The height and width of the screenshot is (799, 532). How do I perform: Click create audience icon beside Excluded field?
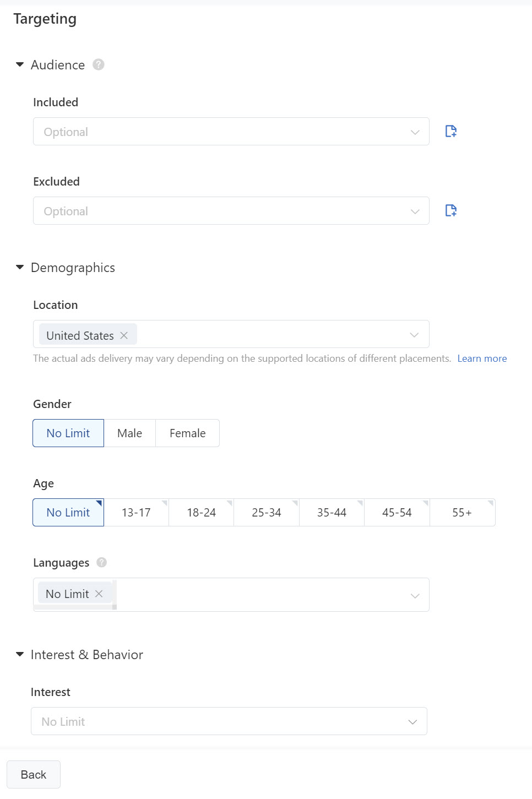coord(450,210)
